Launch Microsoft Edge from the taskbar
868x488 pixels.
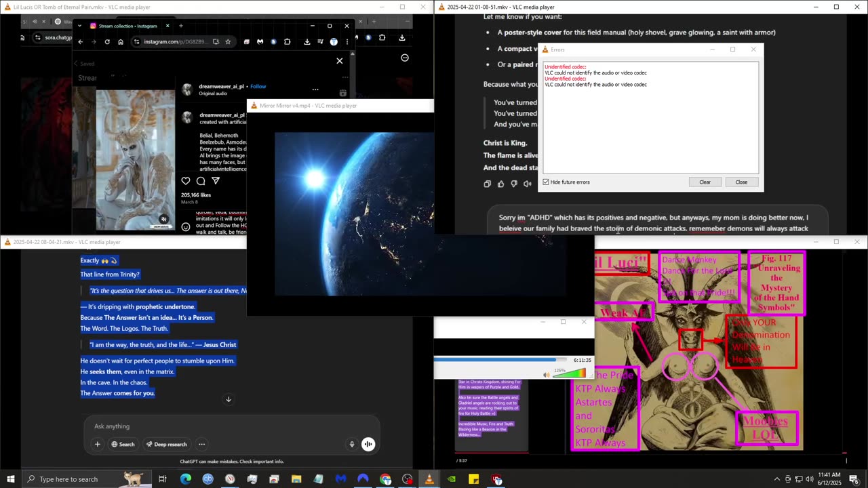coord(185,479)
